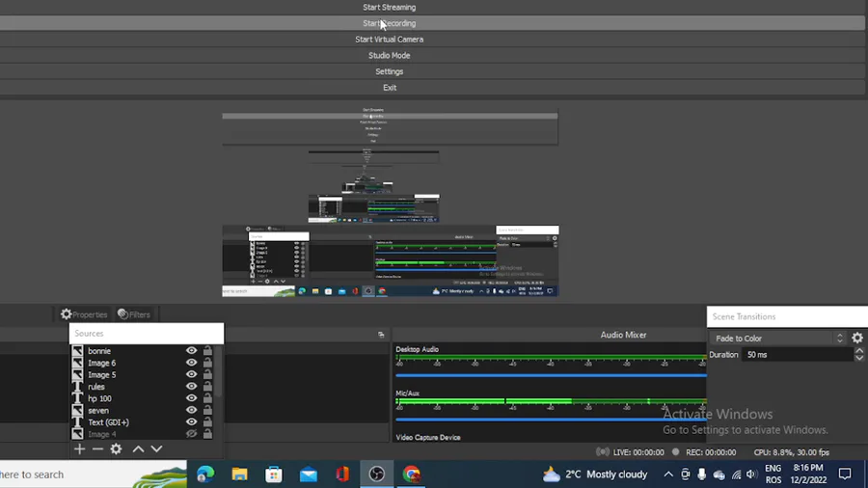
Task: Click the lock icon for seven source
Action: [x=207, y=410]
